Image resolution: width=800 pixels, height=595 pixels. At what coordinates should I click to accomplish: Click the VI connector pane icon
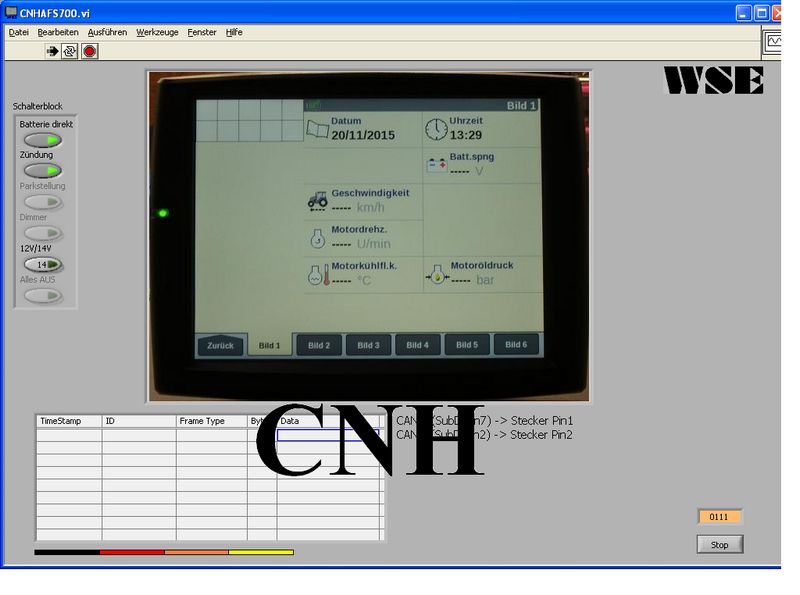click(772, 42)
